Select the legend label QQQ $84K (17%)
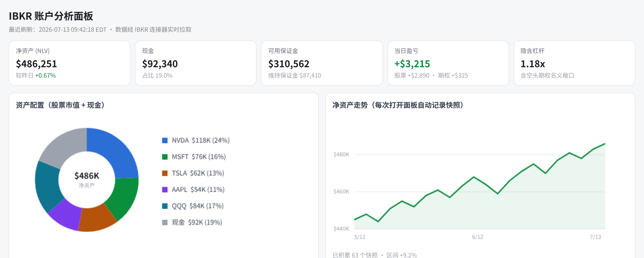The height and width of the screenshot is (258, 644). point(198,206)
